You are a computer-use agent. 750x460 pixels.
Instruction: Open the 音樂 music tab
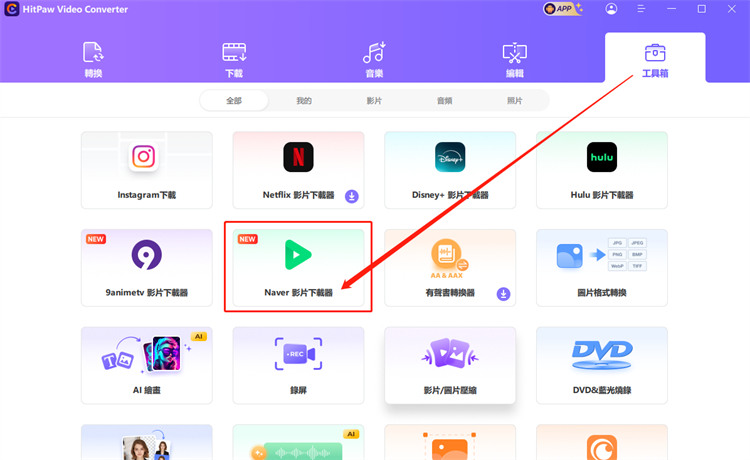point(374,59)
